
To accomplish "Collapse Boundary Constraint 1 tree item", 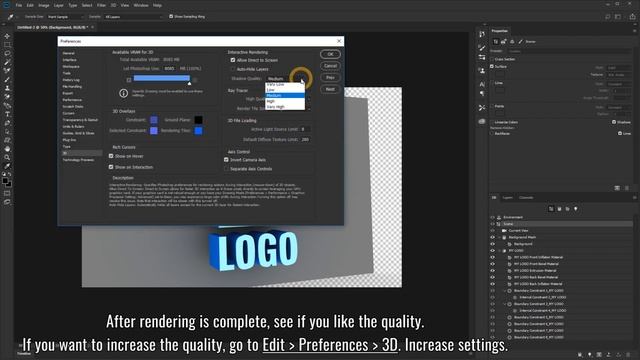I will click(505, 291).
